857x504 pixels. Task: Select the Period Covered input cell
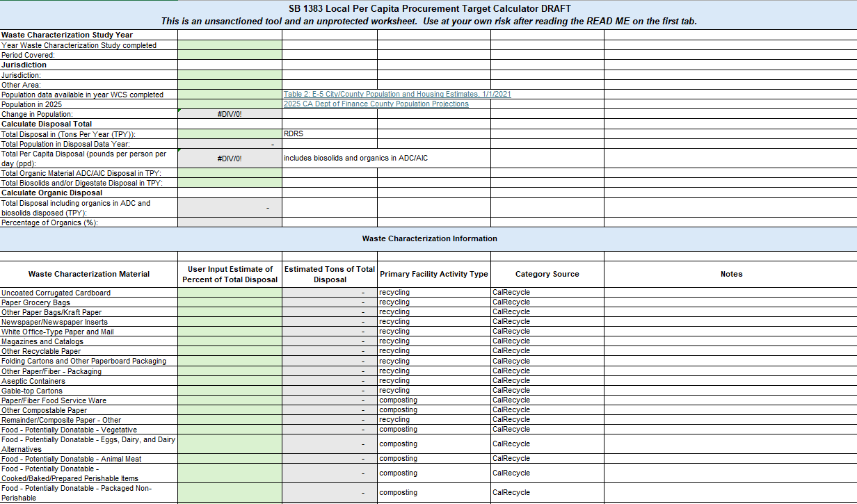point(230,55)
